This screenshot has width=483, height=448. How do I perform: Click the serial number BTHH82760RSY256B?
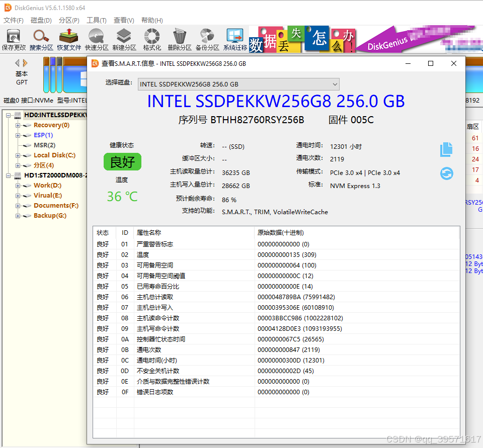[x=257, y=120]
